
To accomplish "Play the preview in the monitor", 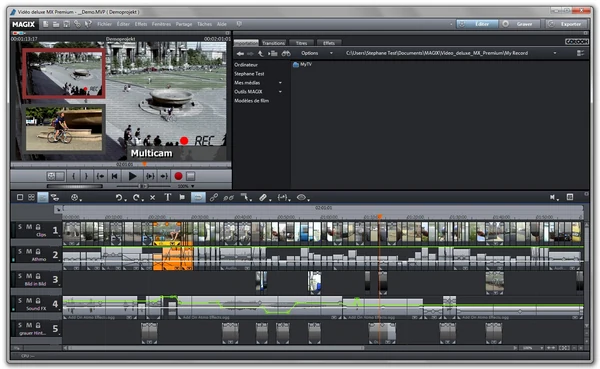I will [x=132, y=176].
